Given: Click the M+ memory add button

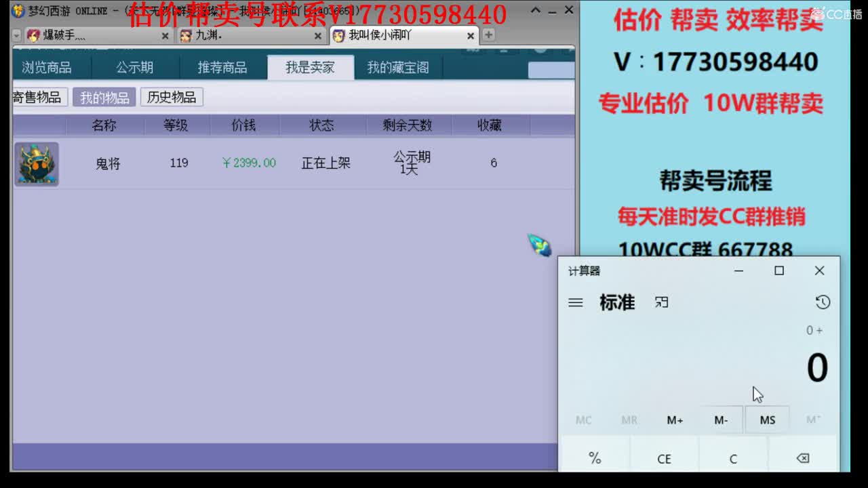Looking at the screenshot, I should point(675,420).
